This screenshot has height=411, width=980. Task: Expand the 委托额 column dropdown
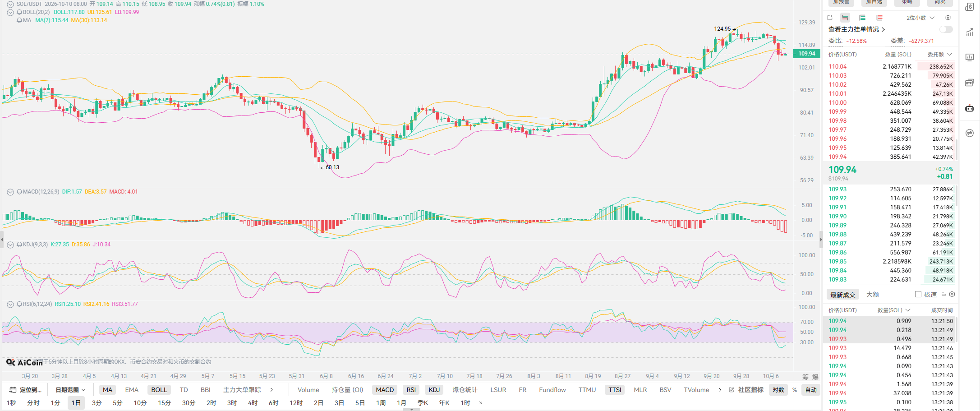940,54
